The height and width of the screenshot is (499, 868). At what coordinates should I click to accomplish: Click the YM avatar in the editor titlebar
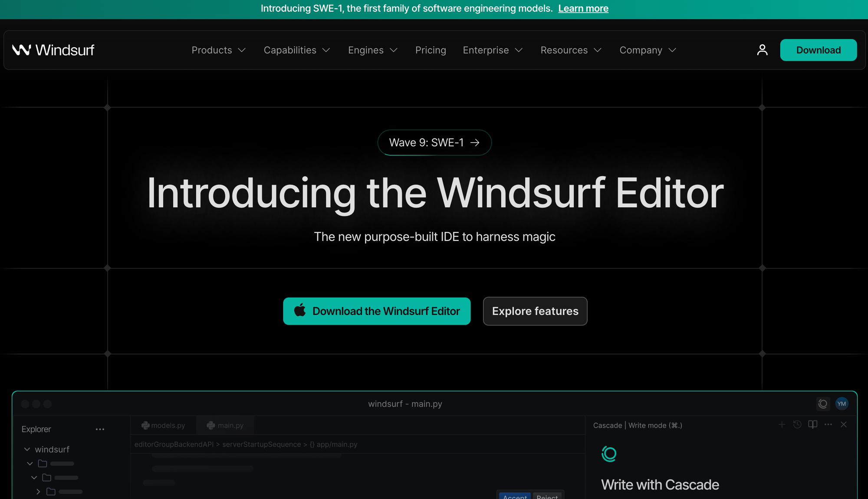[842, 404]
